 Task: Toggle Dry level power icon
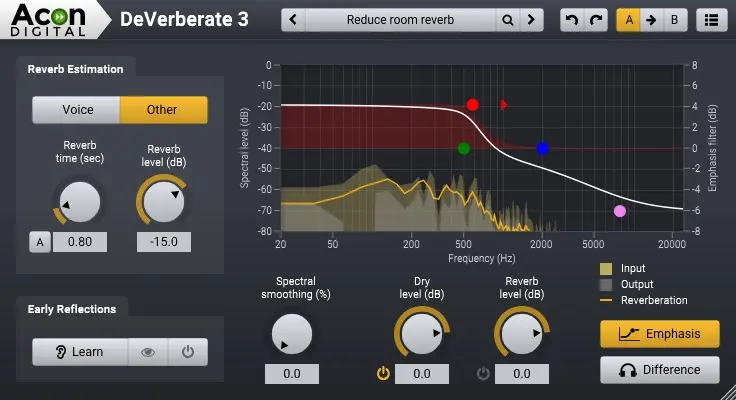[383, 374]
